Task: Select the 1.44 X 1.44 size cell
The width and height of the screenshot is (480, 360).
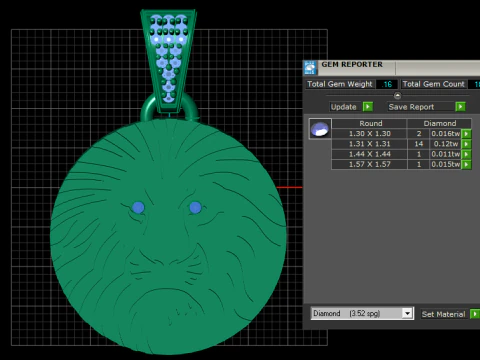Action: [x=369, y=154]
